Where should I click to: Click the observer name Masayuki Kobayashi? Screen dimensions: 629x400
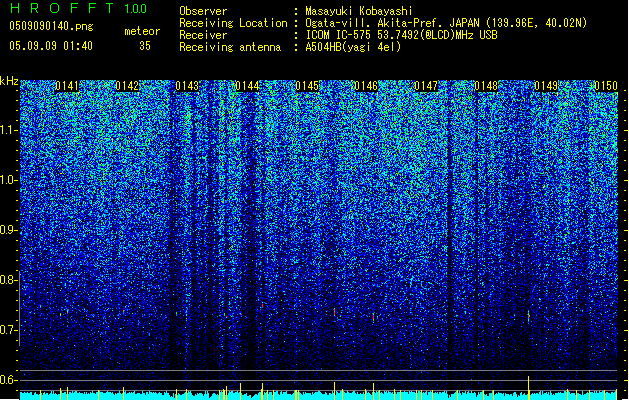coord(359,11)
